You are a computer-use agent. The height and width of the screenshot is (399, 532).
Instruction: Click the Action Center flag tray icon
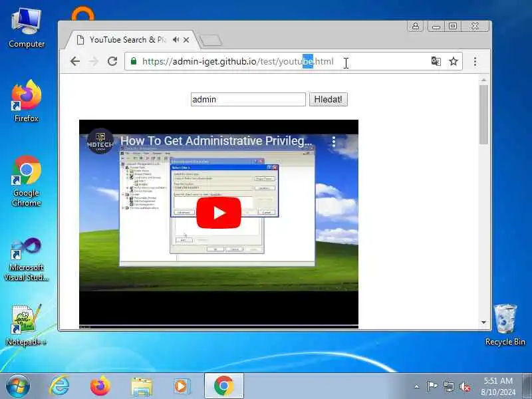[x=432, y=386]
